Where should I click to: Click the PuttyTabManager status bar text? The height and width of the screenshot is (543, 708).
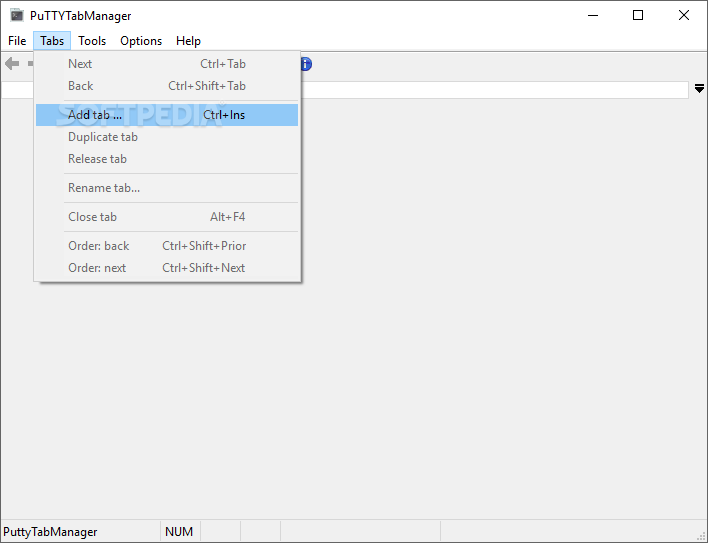[x=50, y=532]
